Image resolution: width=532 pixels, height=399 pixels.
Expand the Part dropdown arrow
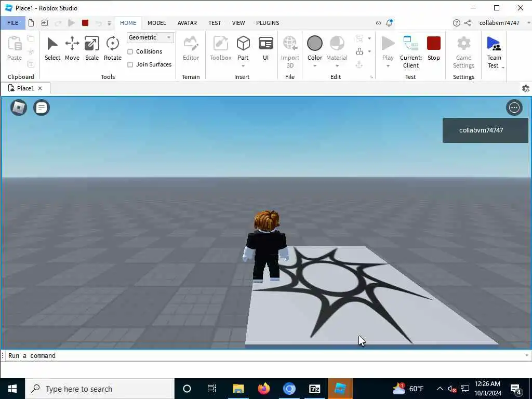pyautogui.click(x=243, y=66)
